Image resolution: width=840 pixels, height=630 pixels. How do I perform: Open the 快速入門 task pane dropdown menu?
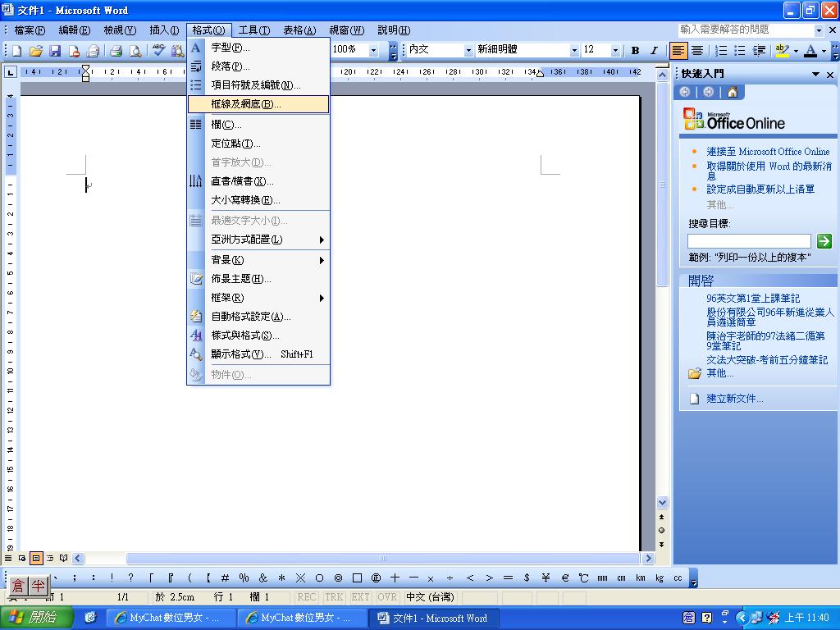click(816, 74)
